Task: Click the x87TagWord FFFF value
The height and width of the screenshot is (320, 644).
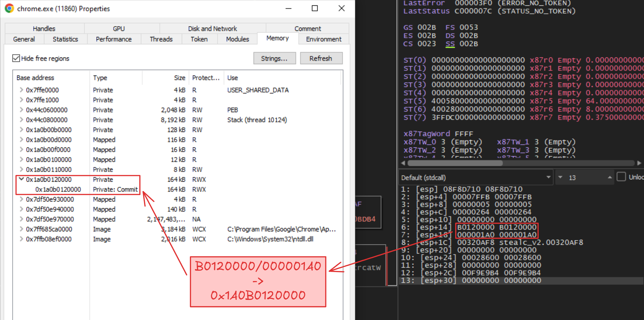Action: click(x=464, y=134)
